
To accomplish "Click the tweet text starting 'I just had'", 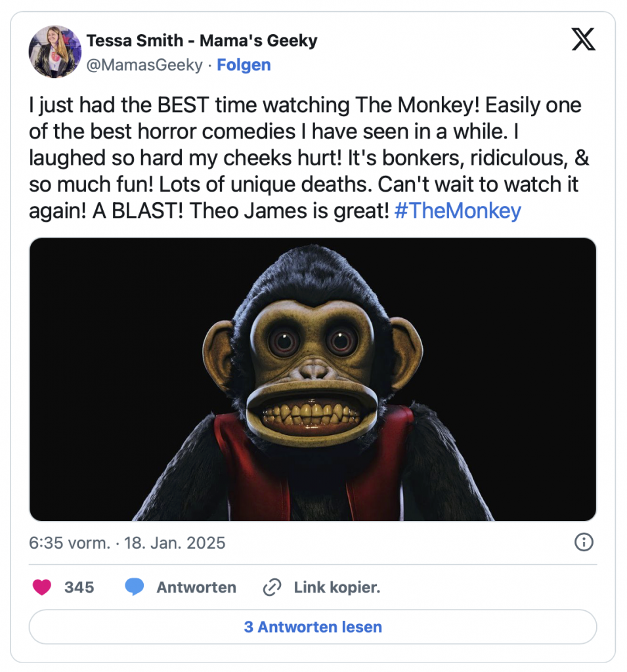I will [x=309, y=157].
